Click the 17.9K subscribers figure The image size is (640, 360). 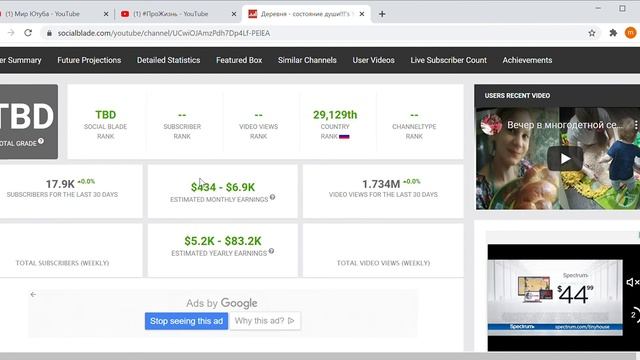(x=60, y=184)
